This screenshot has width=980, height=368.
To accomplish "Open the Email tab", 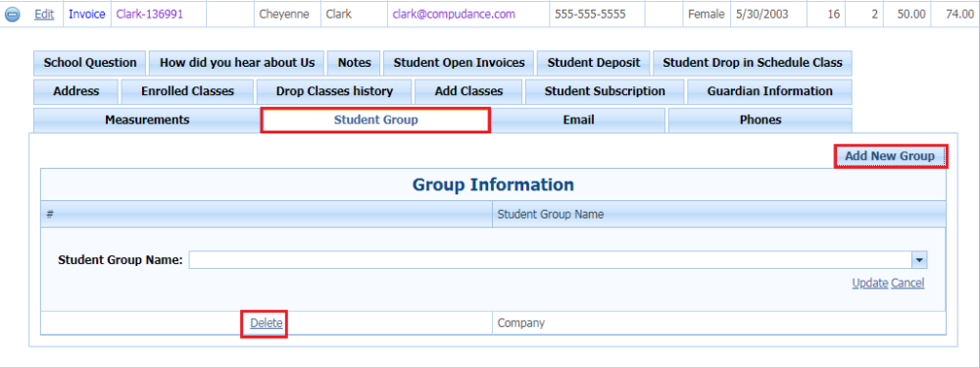I will tap(579, 120).
